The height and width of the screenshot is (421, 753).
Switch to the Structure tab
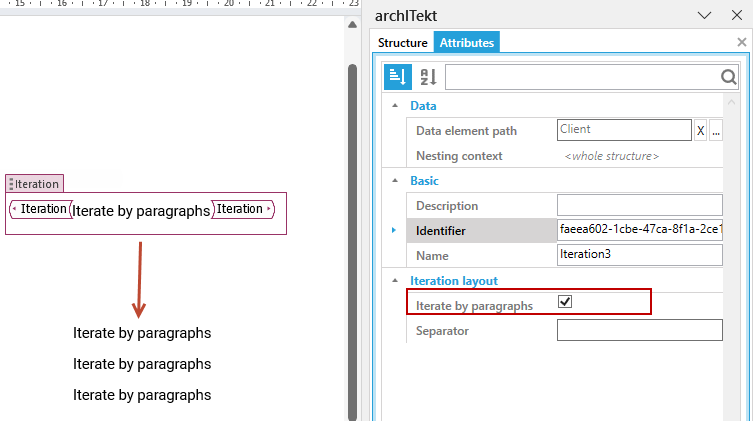pyautogui.click(x=402, y=43)
